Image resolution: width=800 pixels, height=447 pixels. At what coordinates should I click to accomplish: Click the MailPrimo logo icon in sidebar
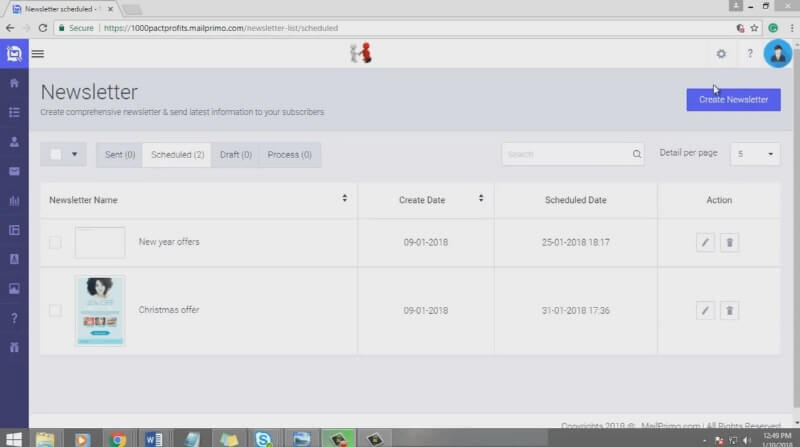pyautogui.click(x=14, y=54)
